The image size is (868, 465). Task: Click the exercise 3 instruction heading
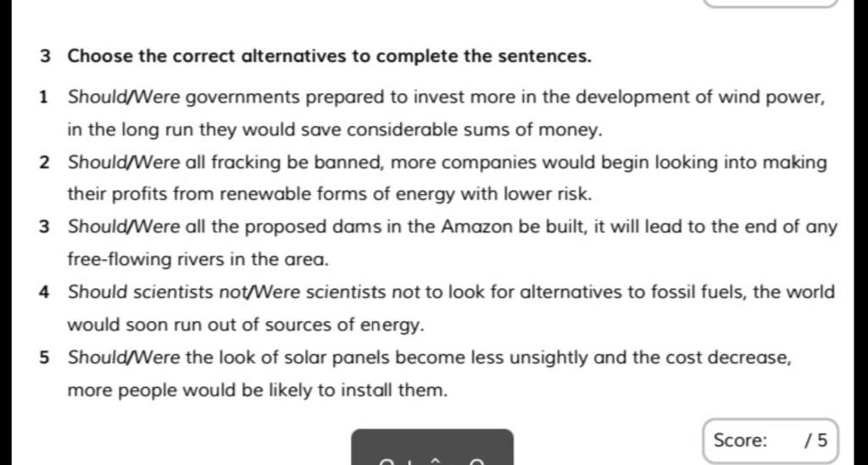tap(315, 57)
